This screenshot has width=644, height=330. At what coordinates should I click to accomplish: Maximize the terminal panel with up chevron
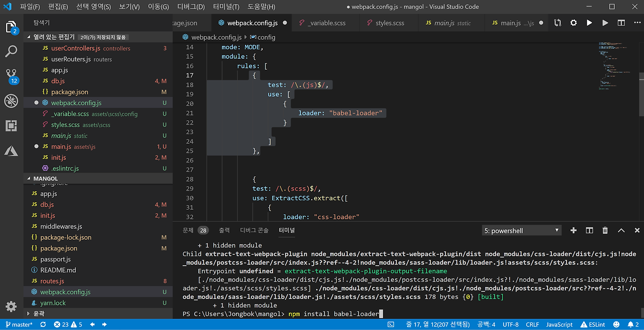click(621, 230)
